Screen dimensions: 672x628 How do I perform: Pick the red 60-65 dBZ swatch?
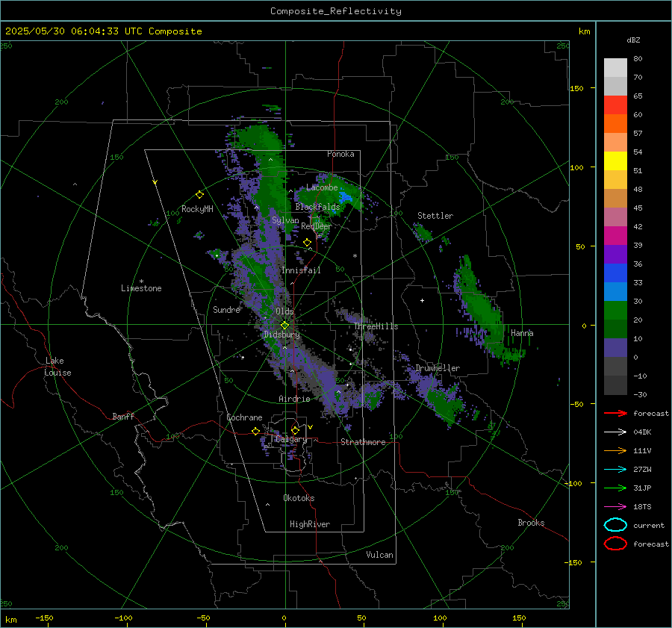pos(615,105)
